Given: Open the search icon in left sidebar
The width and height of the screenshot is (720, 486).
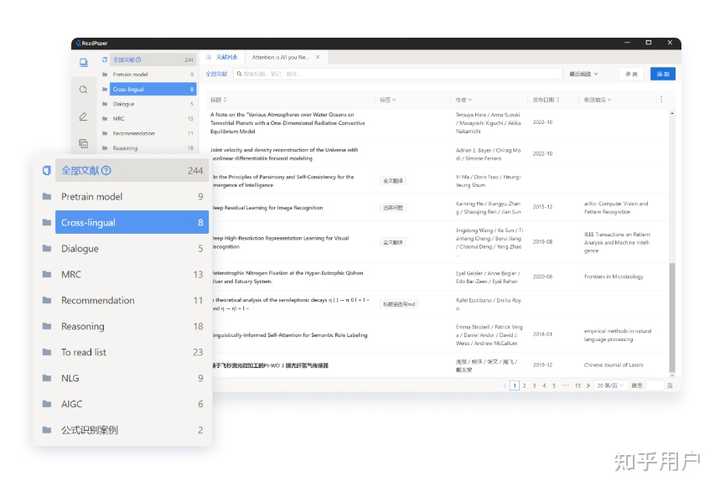Looking at the screenshot, I should (x=83, y=90).
